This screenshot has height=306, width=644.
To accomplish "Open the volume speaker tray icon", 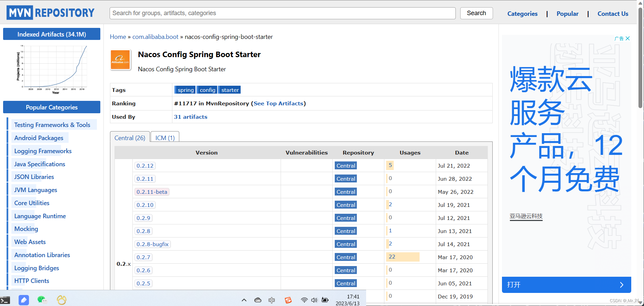I will (314, 300).
